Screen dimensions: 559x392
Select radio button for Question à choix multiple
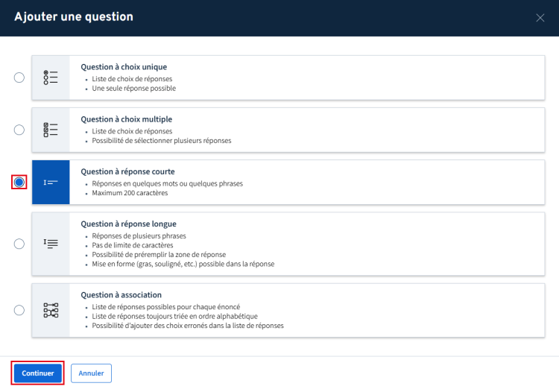point(19,130)
